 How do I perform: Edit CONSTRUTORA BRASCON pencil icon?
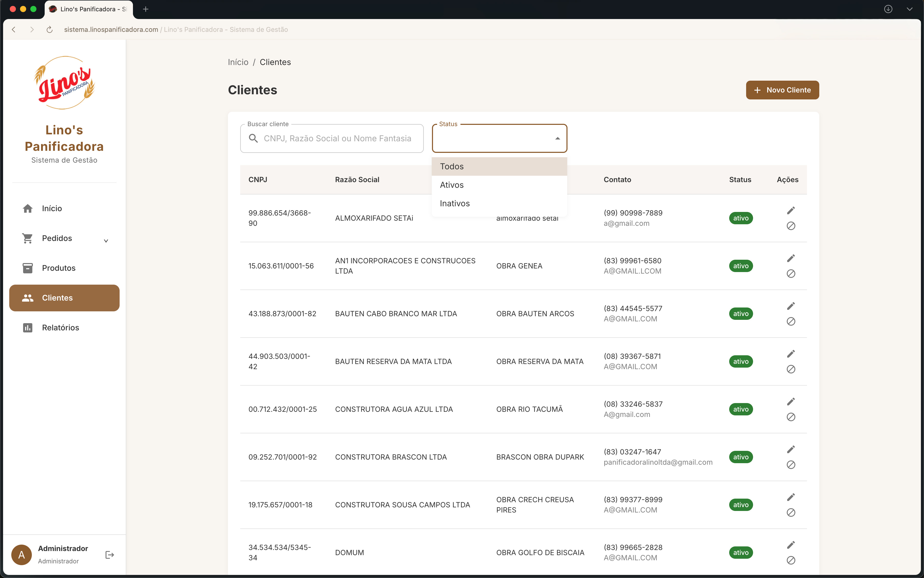click(791, 450)
